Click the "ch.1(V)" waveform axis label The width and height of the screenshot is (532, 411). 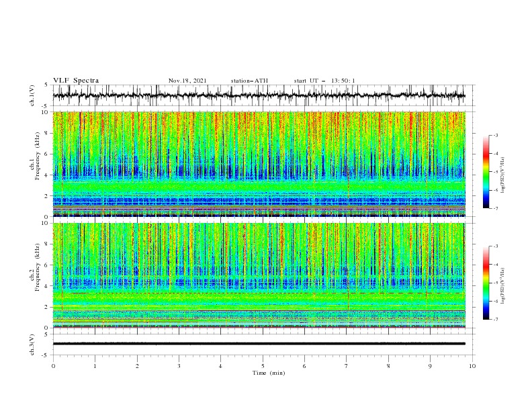pos(32,95)
